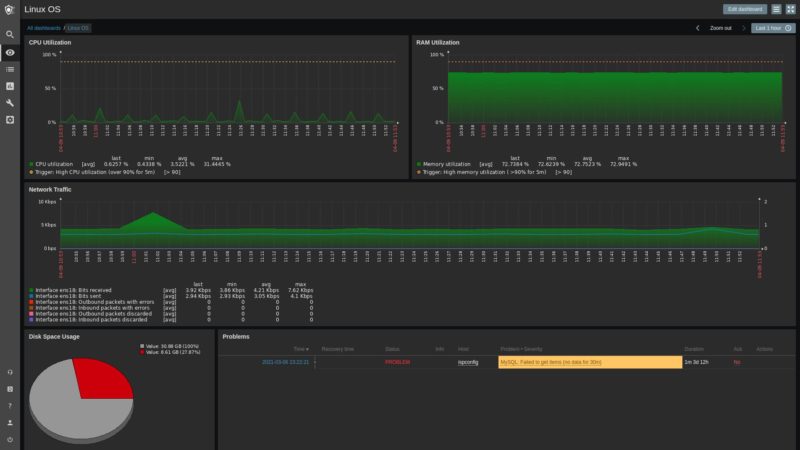Viewport: 800px width, 450px height.
Task: Open the Reports chart icon in sidebar
Action: (x=10, y=86)
